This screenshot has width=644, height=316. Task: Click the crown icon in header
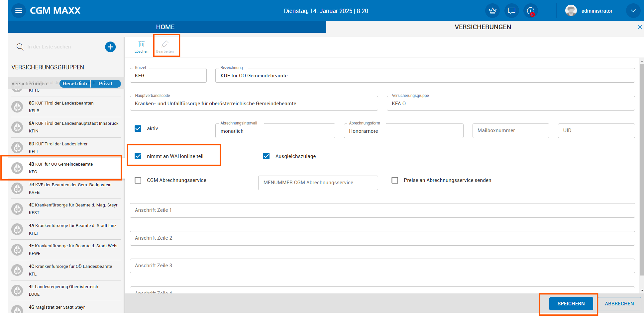[492, 11]
